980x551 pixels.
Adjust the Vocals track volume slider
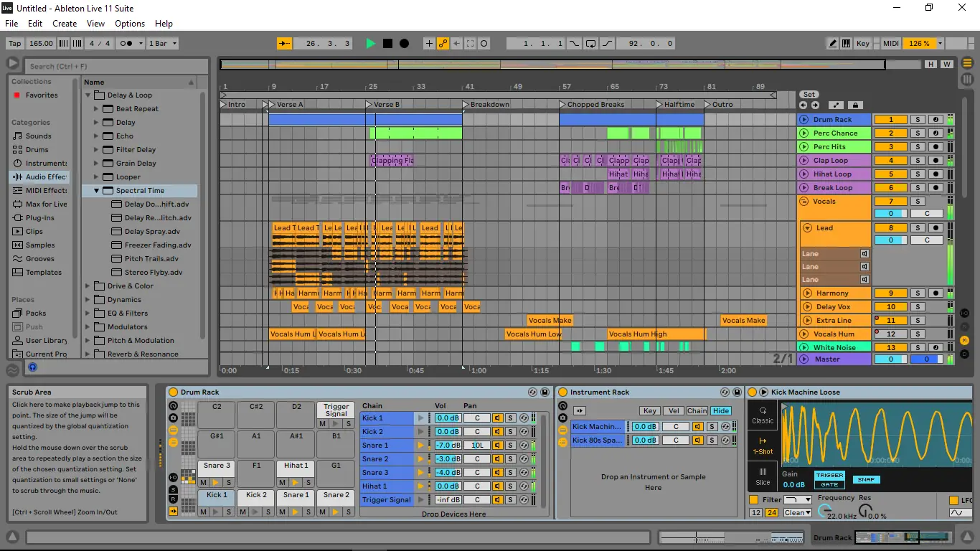pyautogui.click(x=891, y=214)
